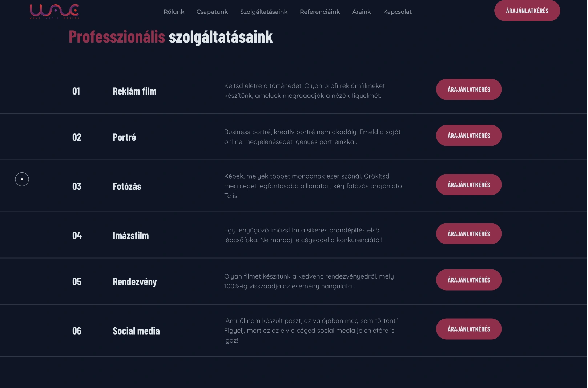
Task: Go to the Csapatunk page
Action: pyautogui.click(x=212, y=12)
